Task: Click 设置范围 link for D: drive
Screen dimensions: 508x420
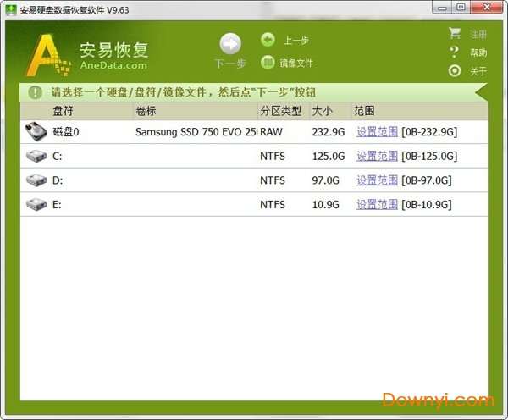Action: pyautogui.click(x=377, y=180)
